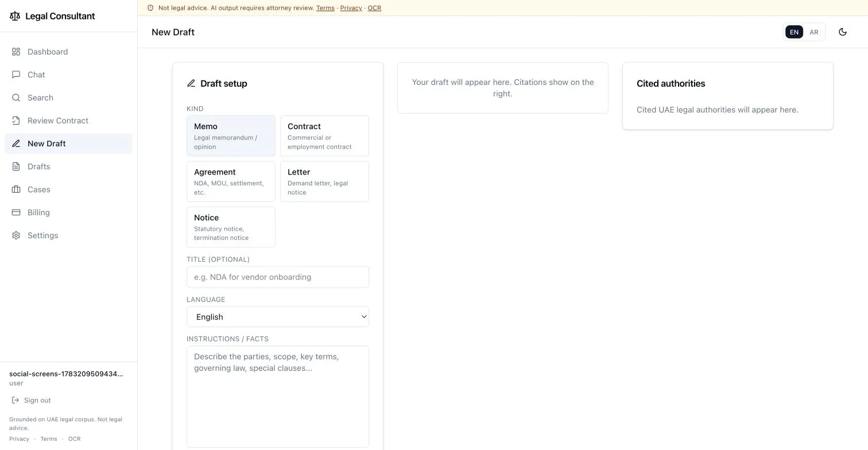The width and height of the screenshot is (868, 450).
Task: Open Billing from the sidebar
Action: pyautogui.click(x=68, y=212)
